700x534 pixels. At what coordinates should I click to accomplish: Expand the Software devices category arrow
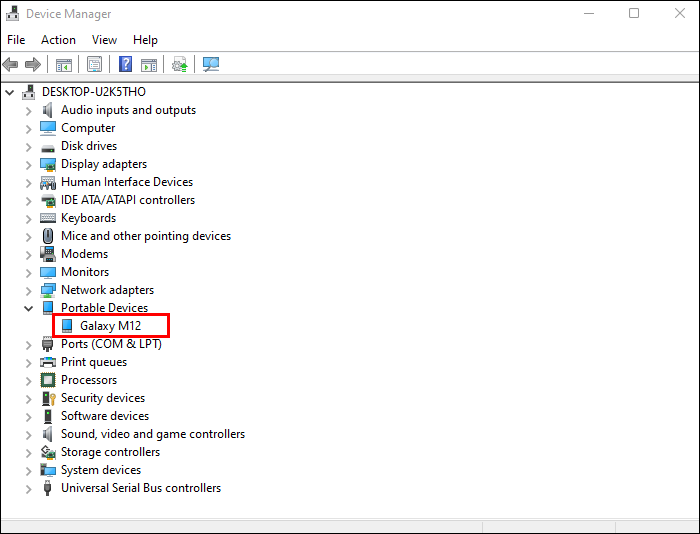[x=28, y=417]
